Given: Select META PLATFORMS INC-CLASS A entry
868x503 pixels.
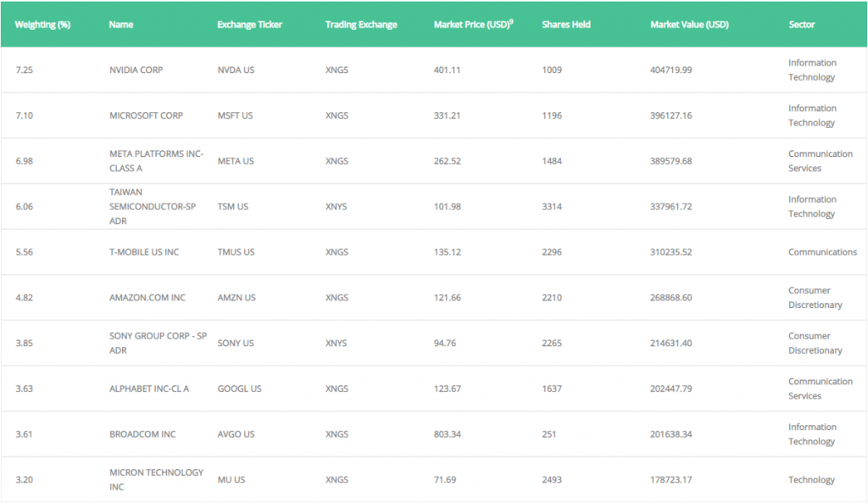Looking at the screenshot, I should coord(156,160).
